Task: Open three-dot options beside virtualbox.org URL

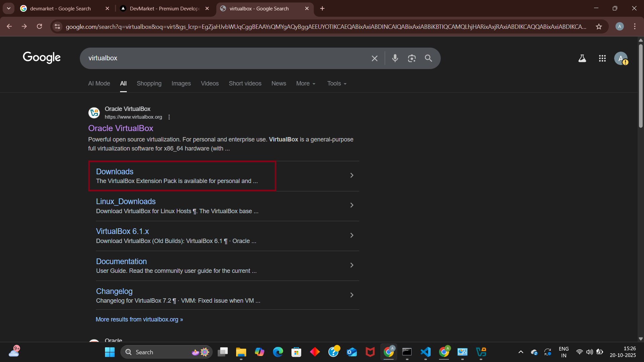Action: pyautogui.click(x=169, y=117)
